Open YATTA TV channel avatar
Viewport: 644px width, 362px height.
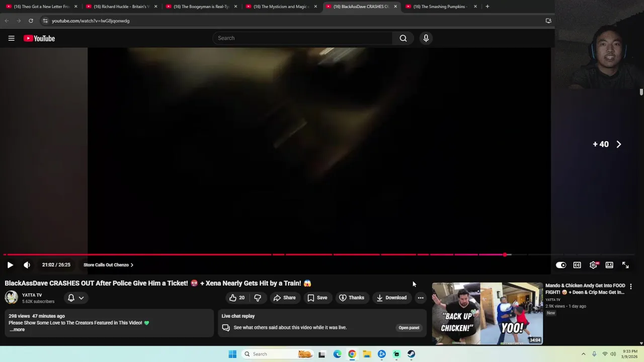tap(11, 298)
